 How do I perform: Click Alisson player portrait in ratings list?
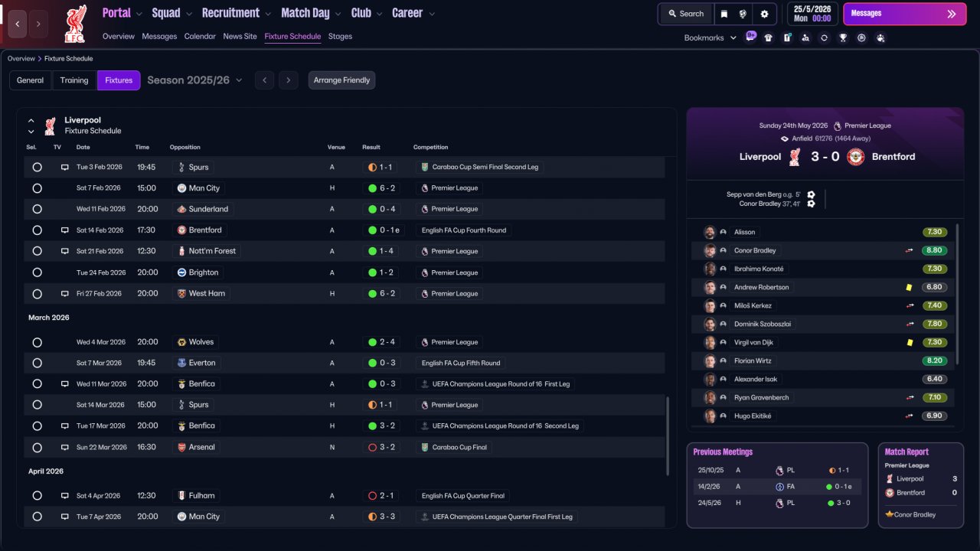(710, 232)
